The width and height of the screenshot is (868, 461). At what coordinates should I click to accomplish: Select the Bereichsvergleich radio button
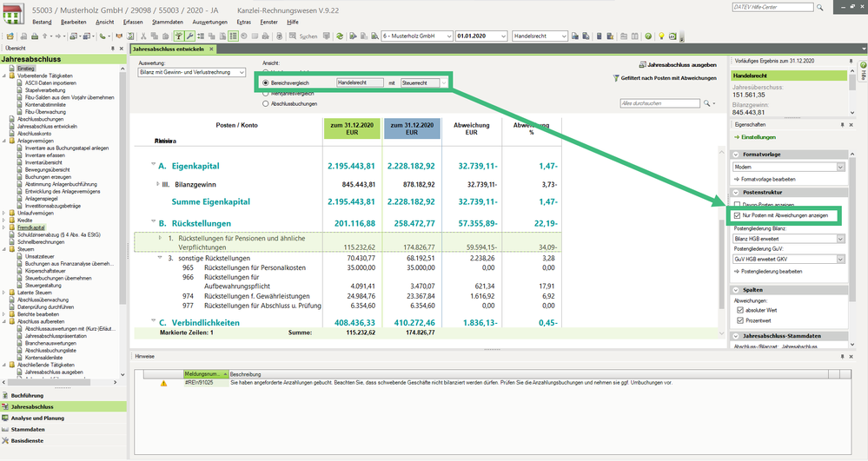(265, 82)
